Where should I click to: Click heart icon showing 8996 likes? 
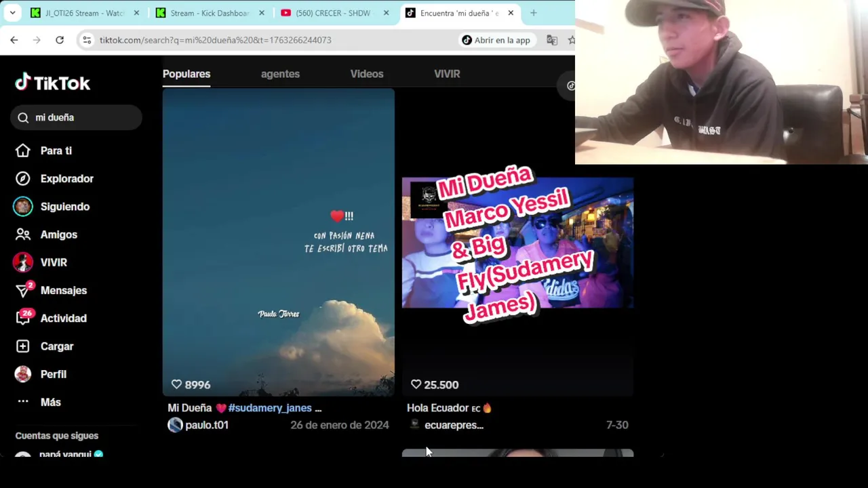click(176, 384)
